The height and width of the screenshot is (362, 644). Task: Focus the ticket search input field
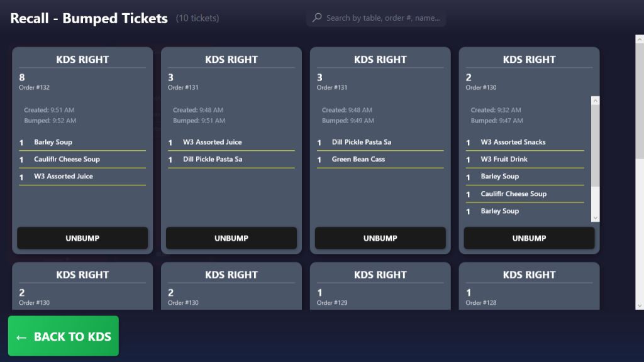(x=382, y=18)
